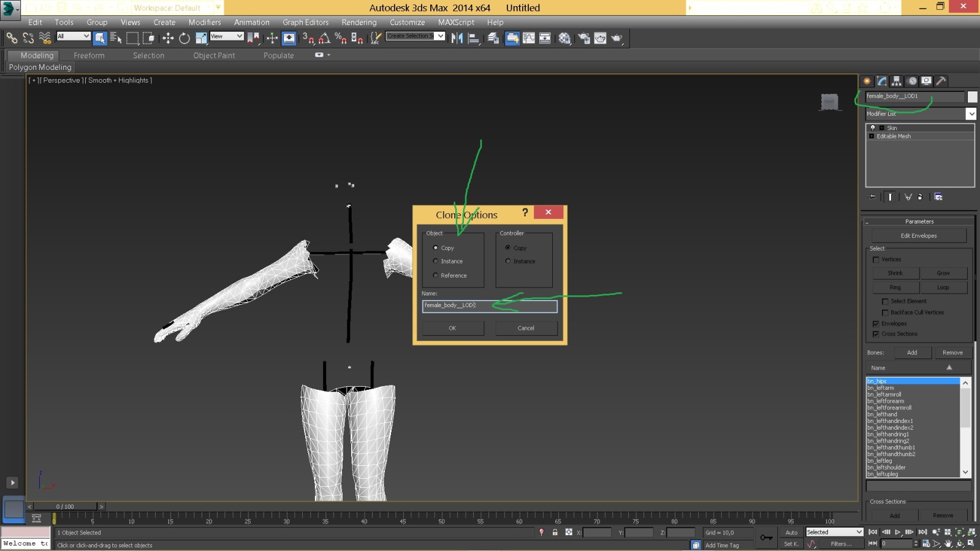Click the object color swatch beside name
The height and width of the screenshot is (551, 980).
(x=972, y=97)
